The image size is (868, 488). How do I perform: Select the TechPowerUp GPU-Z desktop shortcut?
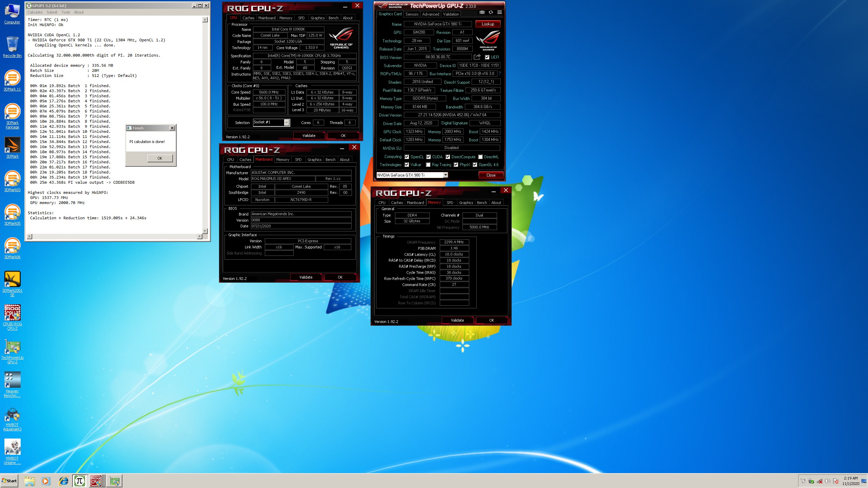pyautogui.click(x=12, y=351)
